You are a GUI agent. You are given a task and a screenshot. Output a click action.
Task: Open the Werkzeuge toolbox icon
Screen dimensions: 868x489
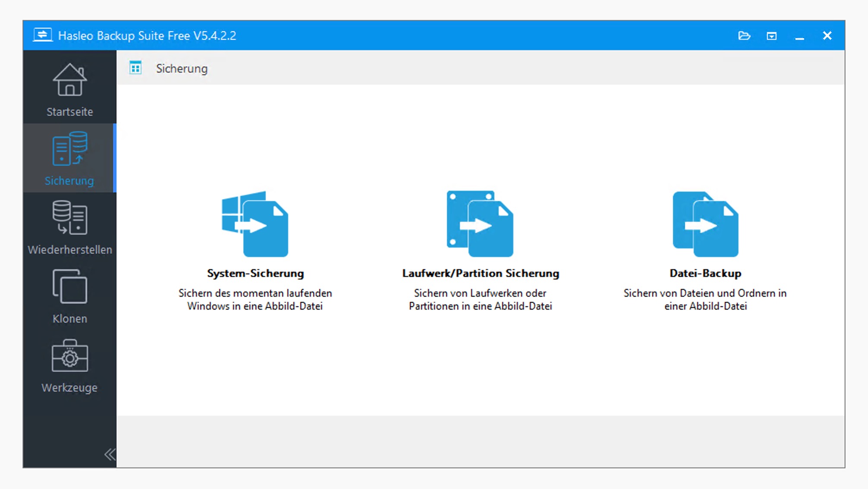point(69,355)
